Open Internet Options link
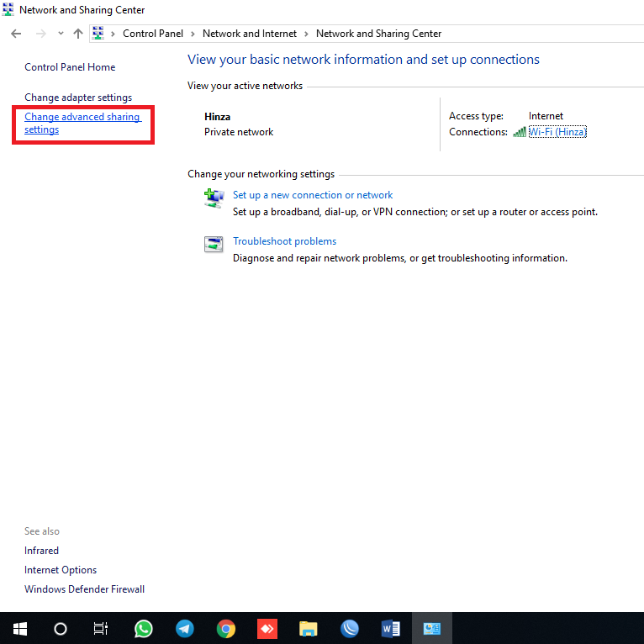The height and width of the screenshot is (644, 644). [61, 570]
